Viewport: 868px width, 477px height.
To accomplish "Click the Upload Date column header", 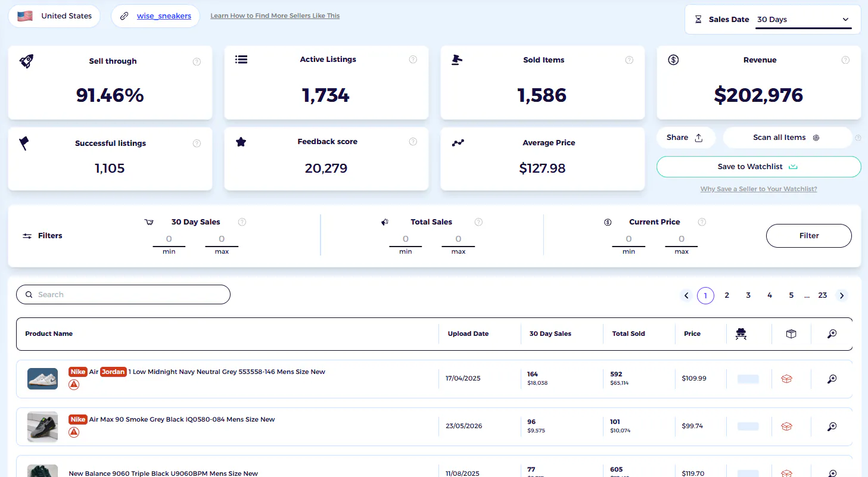I will (x=468, y=334).
